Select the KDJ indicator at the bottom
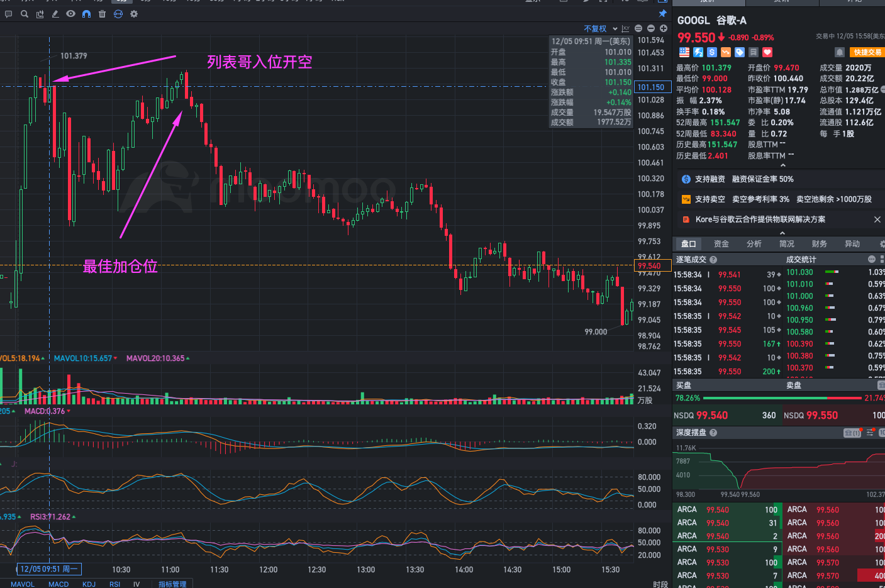 tap(89, 584)
